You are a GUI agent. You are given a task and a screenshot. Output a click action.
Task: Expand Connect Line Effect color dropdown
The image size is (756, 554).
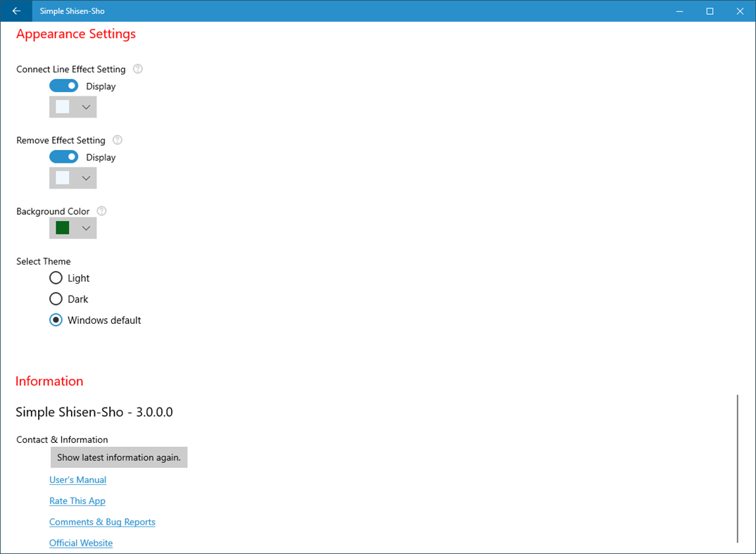coord(73,107)
